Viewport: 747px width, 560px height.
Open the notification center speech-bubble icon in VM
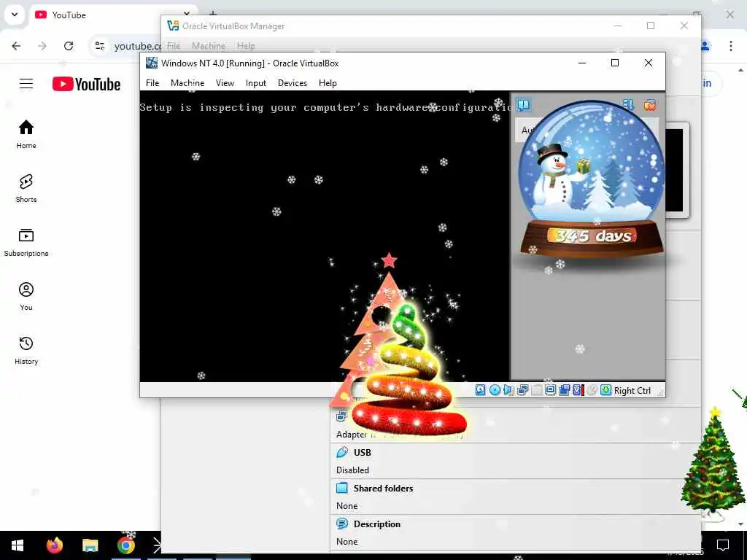tap(523, 105)
